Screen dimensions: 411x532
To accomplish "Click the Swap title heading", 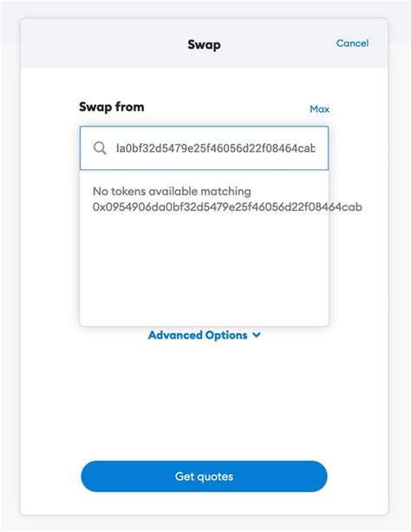I will coord(204,44).
